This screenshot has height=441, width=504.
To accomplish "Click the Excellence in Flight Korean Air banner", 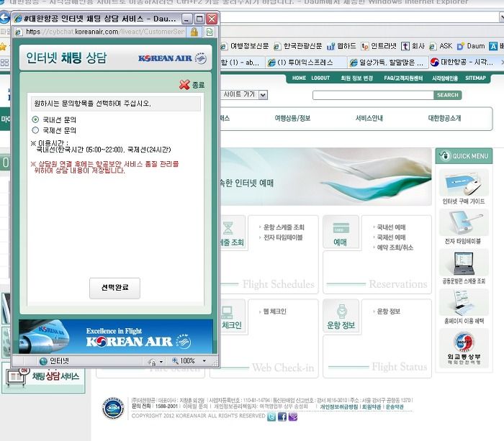I will coord(116,336).
